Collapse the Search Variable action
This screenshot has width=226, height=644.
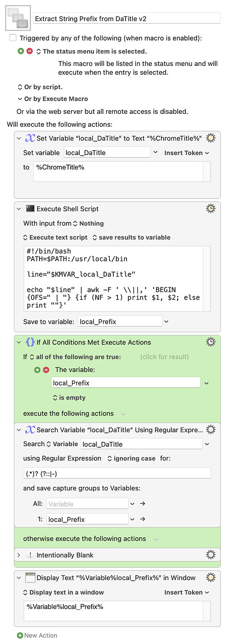19,429
